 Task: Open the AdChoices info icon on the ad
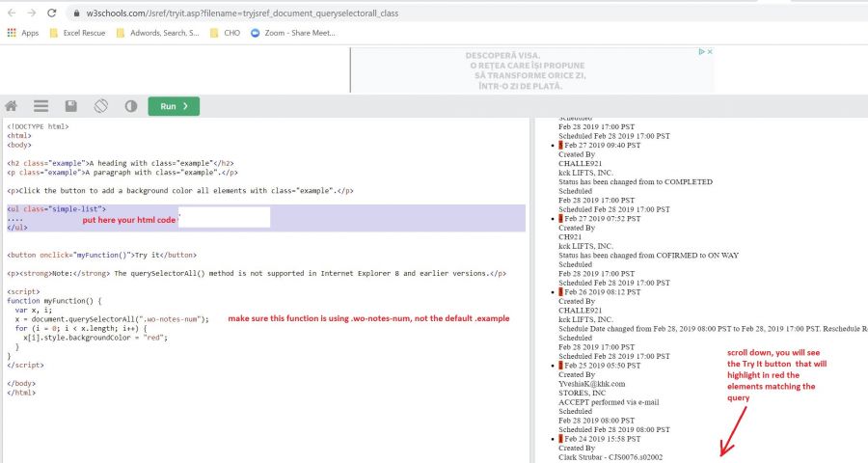(x=701, y=51)
